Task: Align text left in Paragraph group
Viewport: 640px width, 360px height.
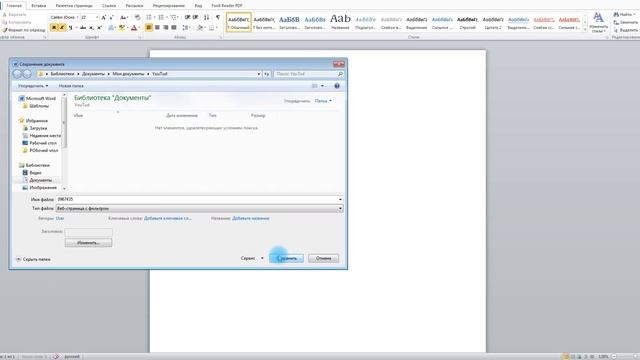Action: pos(149,27)
